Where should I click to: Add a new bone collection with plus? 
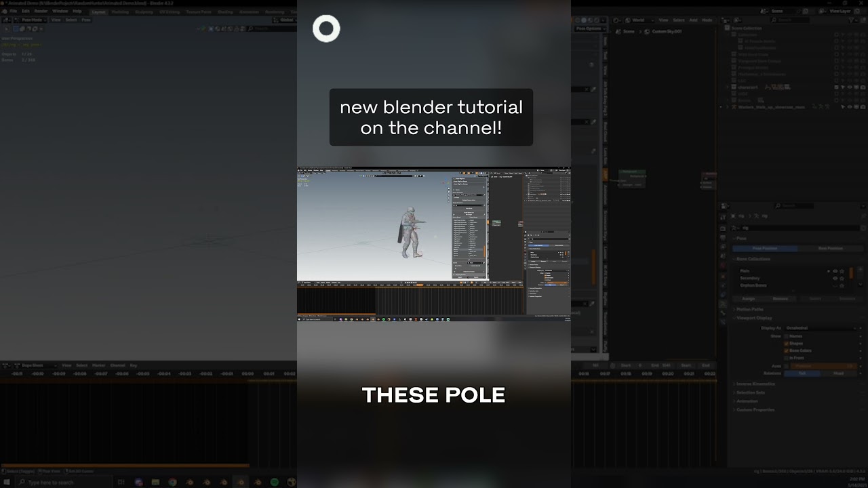coord(860,269)
